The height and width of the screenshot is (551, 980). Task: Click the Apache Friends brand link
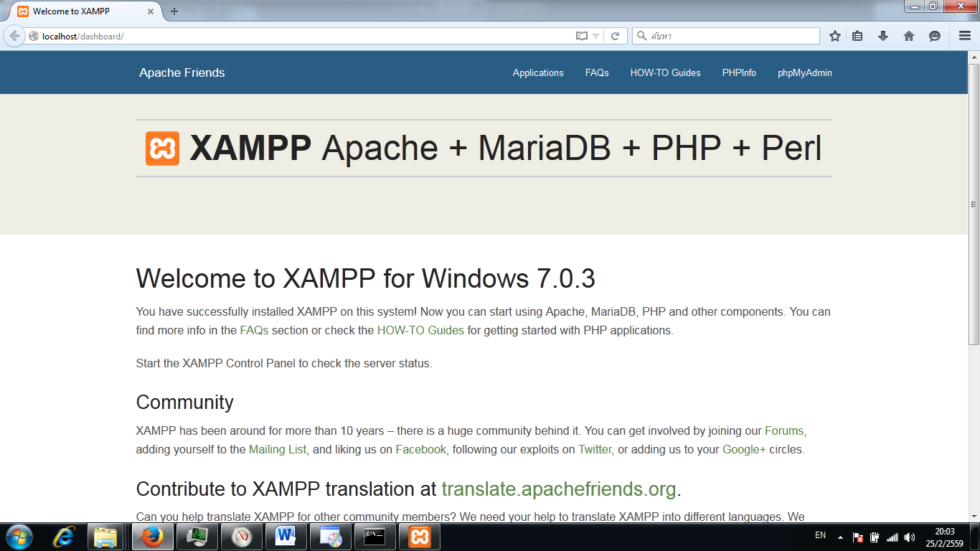182,72
